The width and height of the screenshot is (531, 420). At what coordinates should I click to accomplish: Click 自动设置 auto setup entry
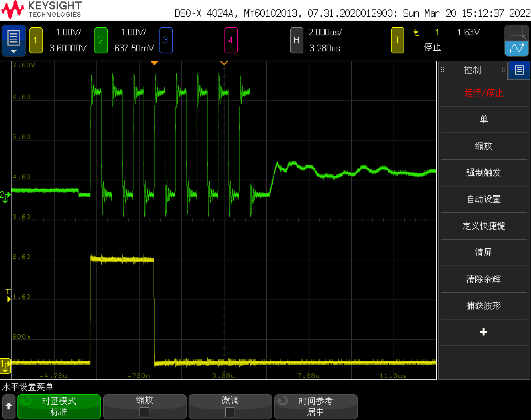click(483, 199)
